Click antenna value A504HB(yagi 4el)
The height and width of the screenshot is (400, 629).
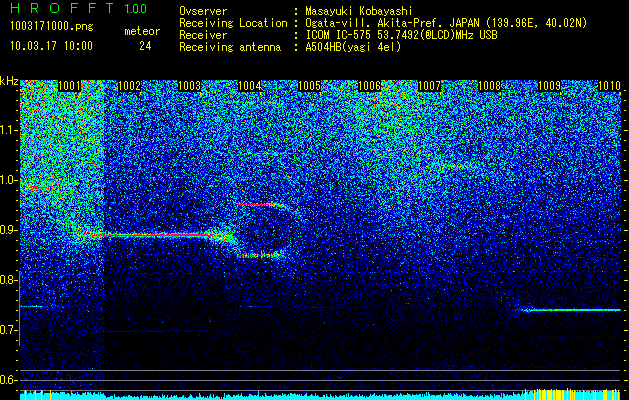(x=353, y=47)
